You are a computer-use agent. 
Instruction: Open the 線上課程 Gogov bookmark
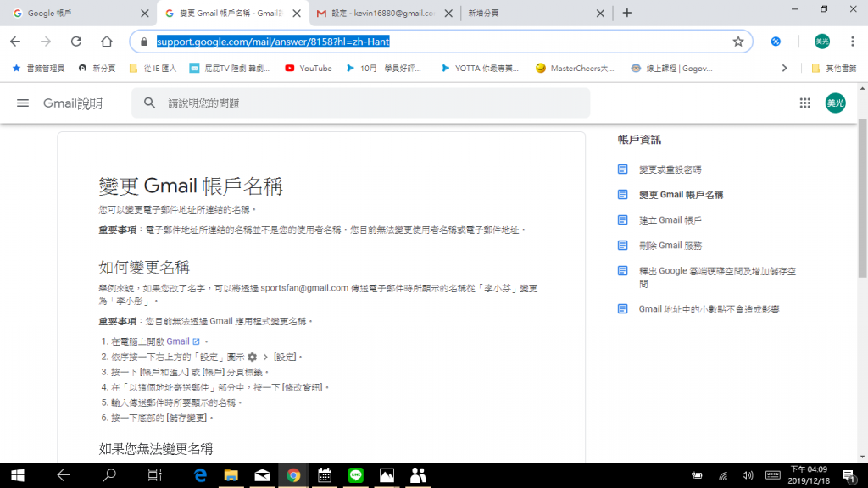pyautogui.click(x=671, y=69)
